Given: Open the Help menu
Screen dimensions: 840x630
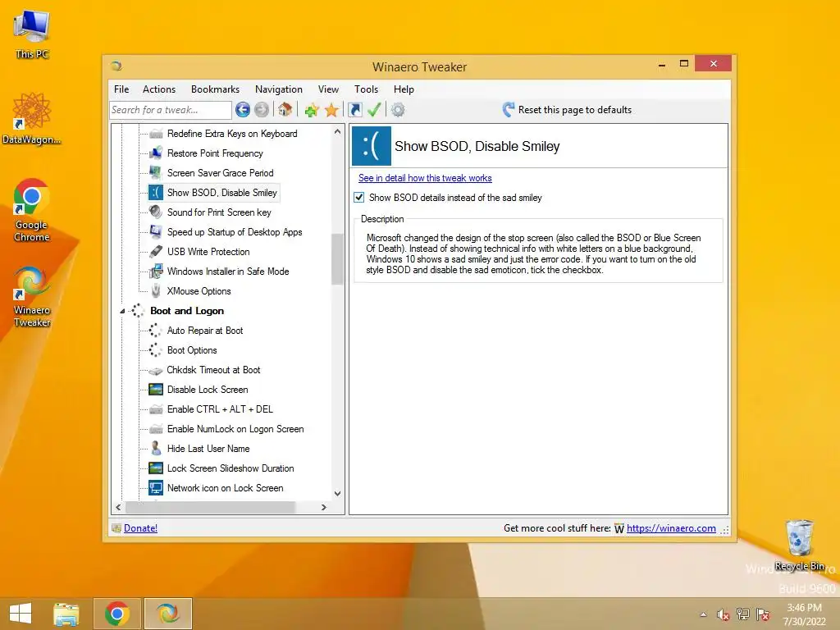Looking at the screenshot, I should pos(404,89).
